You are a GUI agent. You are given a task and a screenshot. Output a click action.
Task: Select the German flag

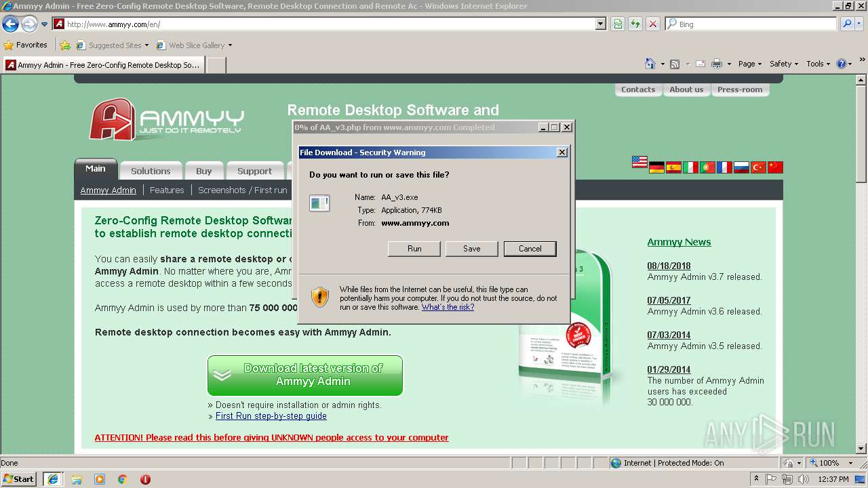pyautogui.click(x=656, y=167)
